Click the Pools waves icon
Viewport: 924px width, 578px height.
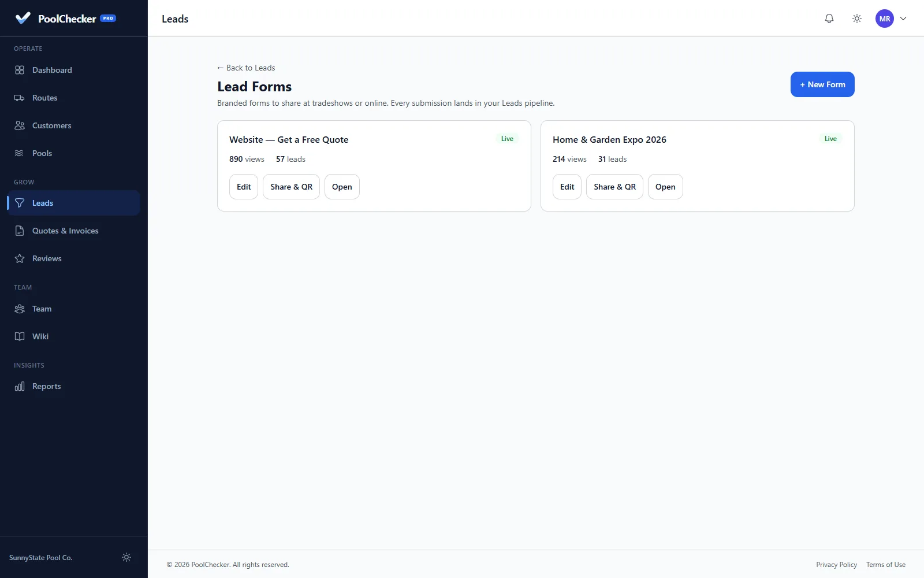click(x=20, y=153)
